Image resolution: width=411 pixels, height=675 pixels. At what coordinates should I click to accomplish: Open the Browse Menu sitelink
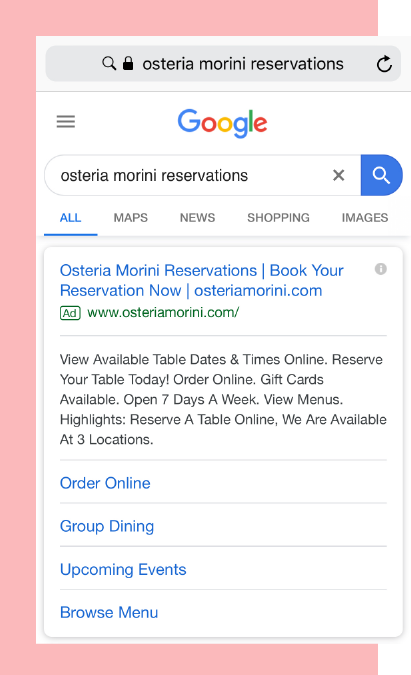click(109, 613)
